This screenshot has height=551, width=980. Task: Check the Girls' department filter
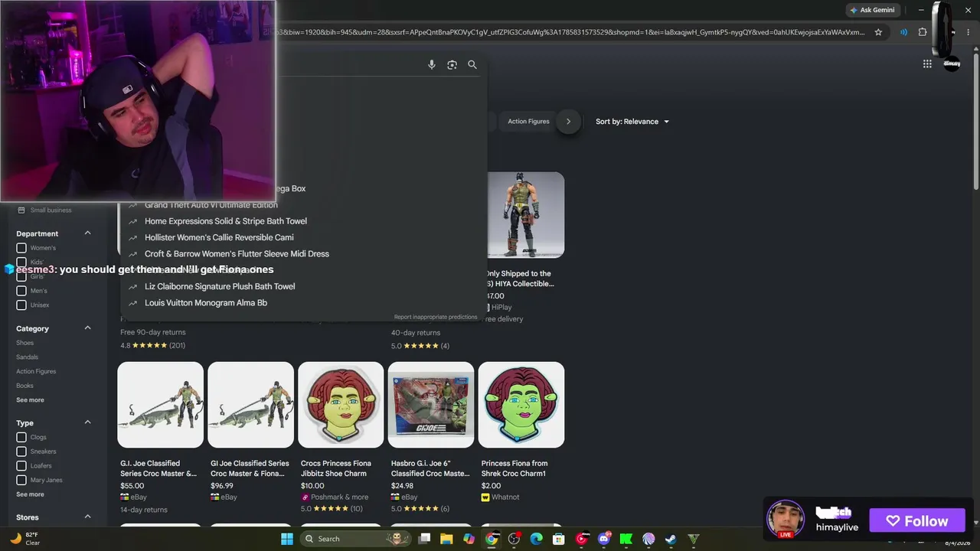[21, 276]
